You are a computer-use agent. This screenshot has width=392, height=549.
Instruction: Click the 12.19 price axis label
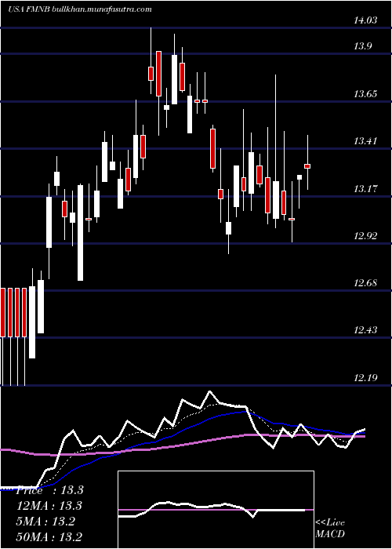(365, 377)
